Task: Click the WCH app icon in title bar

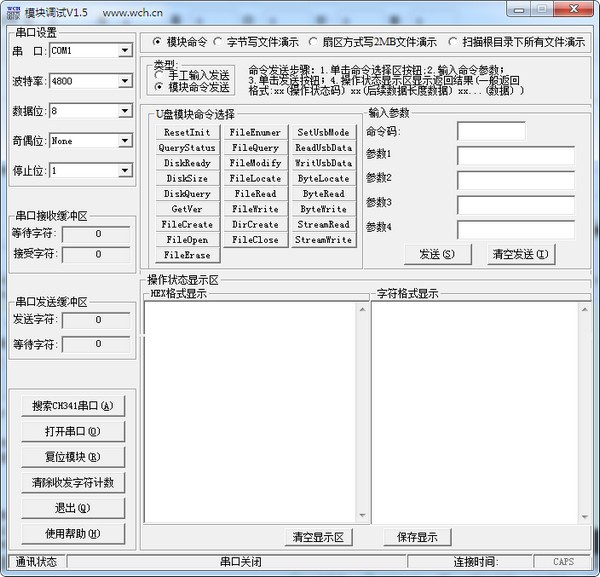Action: pos(13,13)
